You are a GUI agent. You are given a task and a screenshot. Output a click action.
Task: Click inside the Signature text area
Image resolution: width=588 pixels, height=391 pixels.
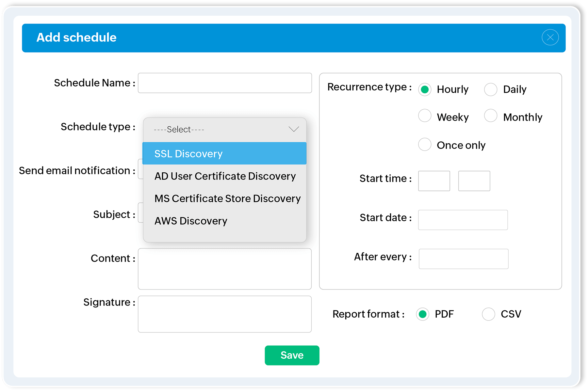click(225, 314)
